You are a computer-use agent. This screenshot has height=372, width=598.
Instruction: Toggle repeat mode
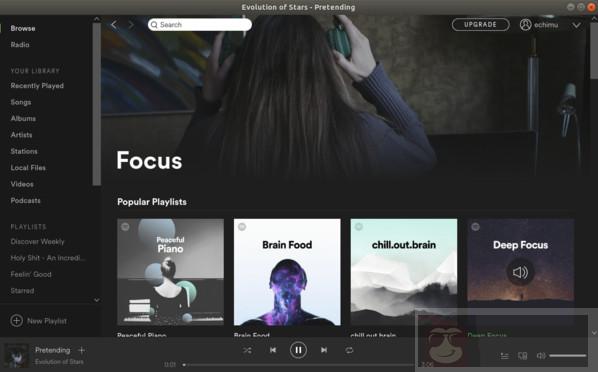click(349, 350)
